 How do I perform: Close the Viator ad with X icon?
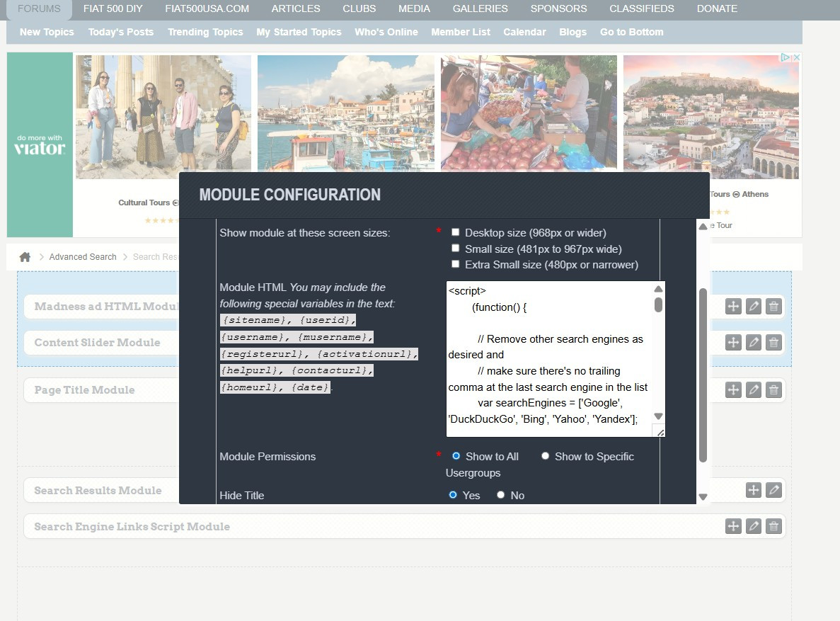point(797,57)
